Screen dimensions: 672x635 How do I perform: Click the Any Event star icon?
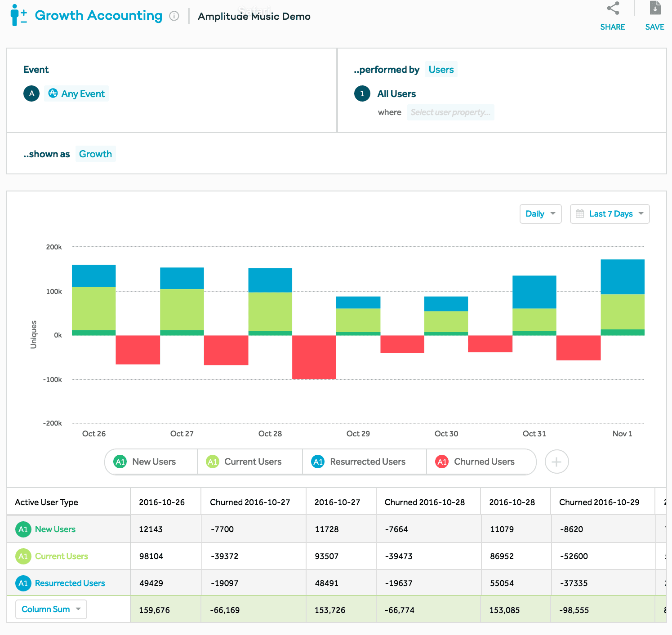[53, 93]
